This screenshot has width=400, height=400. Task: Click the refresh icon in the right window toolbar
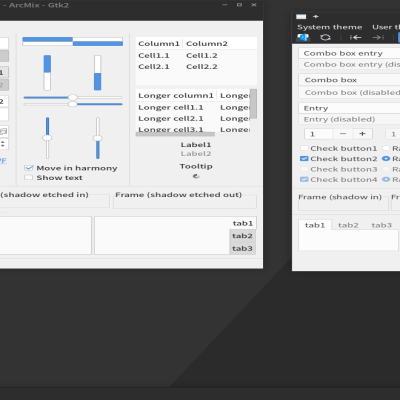pos(325,37)
